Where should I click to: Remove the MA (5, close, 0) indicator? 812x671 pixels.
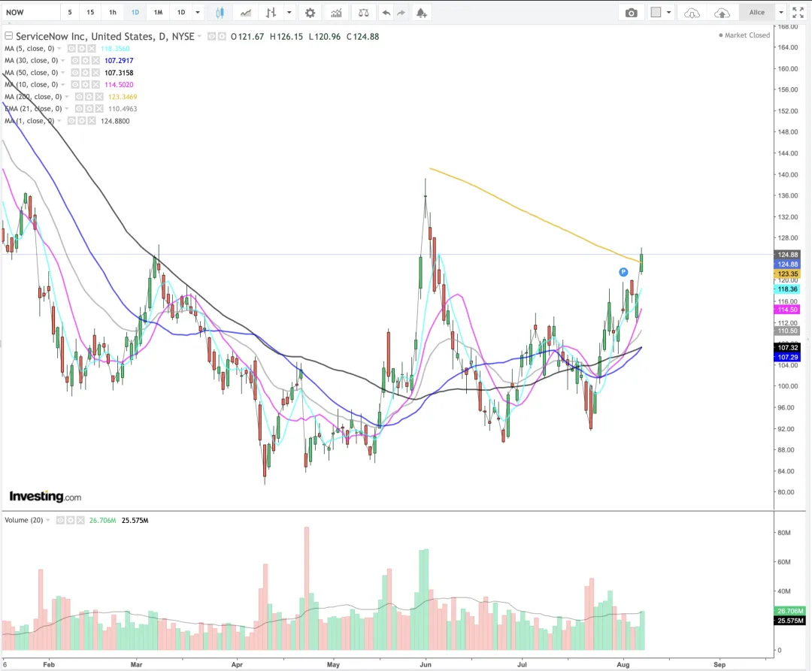point(92,49)
